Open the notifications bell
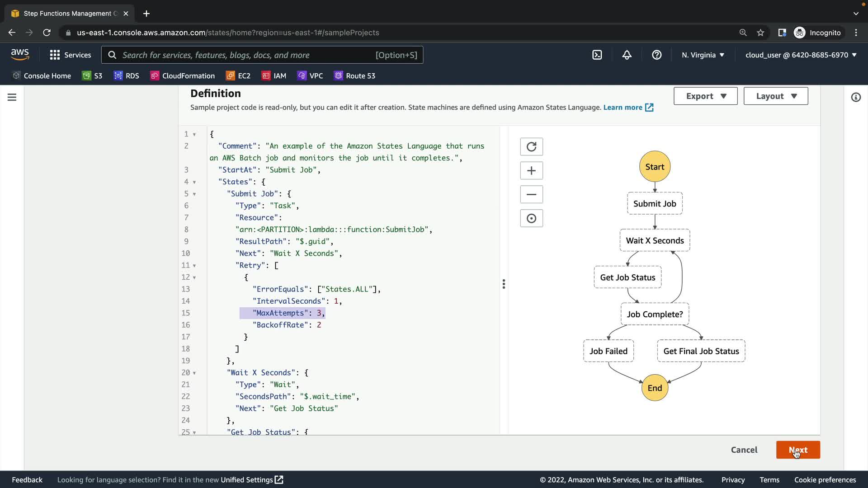The width and height of the screenshot is (868, 488). point(627,55)
